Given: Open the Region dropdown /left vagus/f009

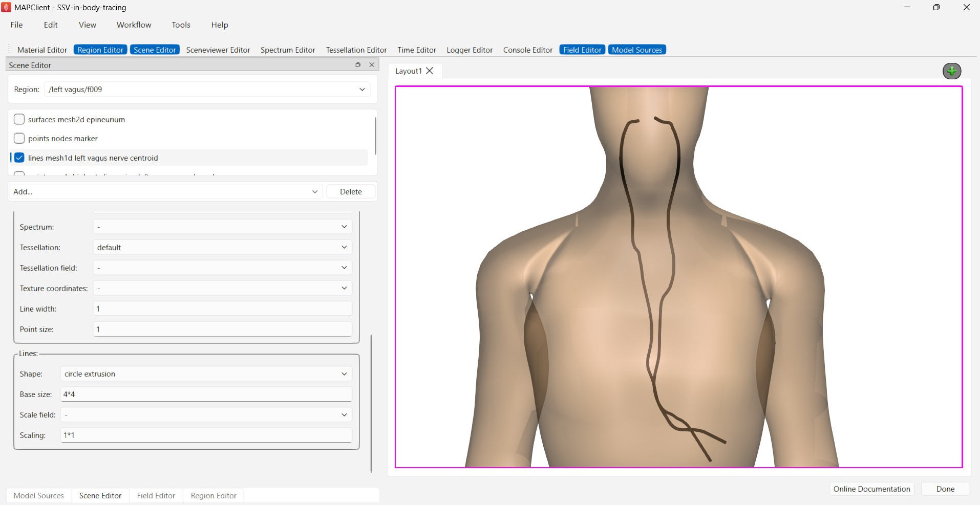Looking at the screenshot, I should [207, 90].
